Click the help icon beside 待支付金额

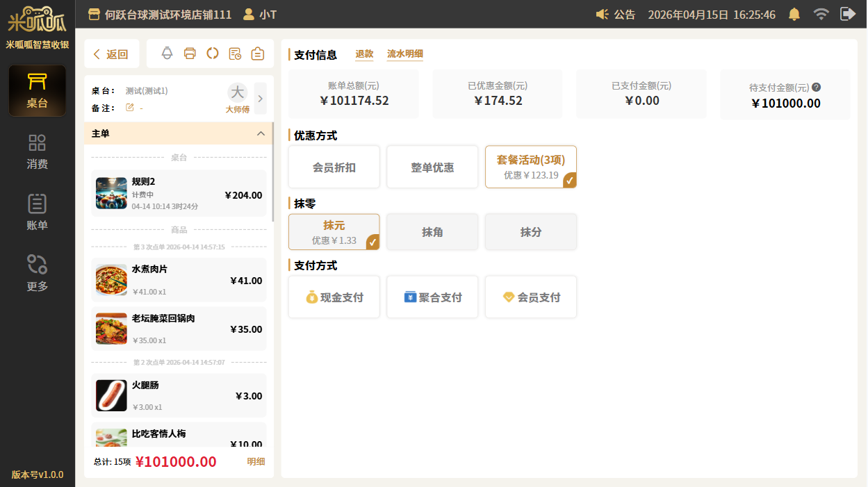[817, 88]
